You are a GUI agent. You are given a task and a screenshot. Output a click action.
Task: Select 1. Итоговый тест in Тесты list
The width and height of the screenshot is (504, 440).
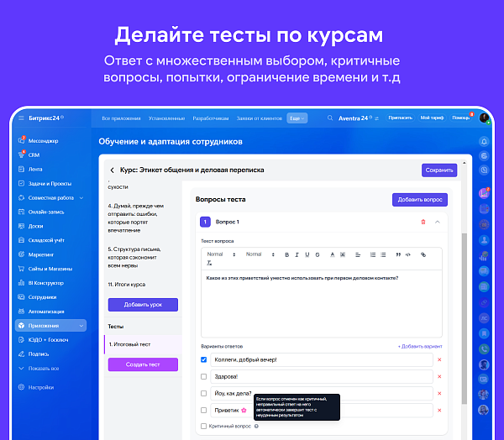click(144, 344)
